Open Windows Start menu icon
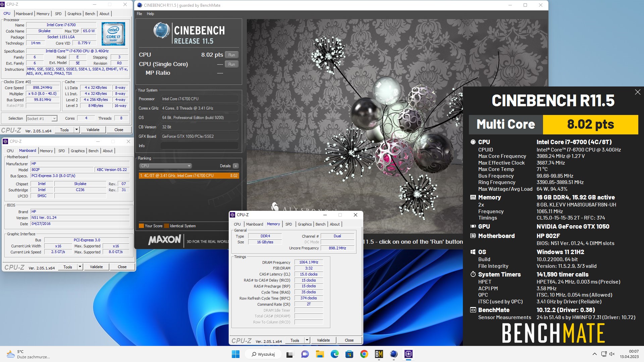The height and width of the screenshot is (362, 644). tap(236, 354)
